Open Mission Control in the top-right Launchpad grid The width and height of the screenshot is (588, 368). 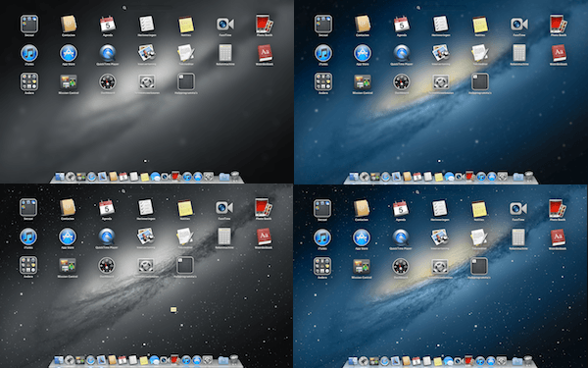(x=363, y=81)
